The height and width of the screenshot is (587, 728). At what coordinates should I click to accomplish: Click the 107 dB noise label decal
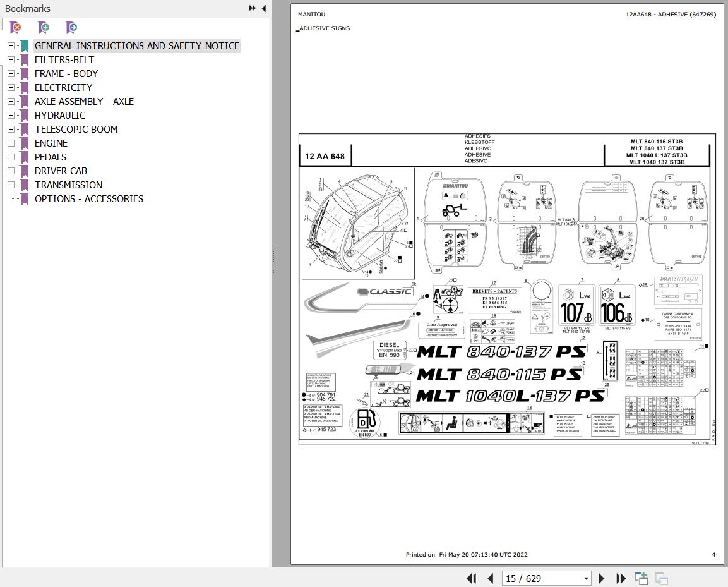[576, 305]
